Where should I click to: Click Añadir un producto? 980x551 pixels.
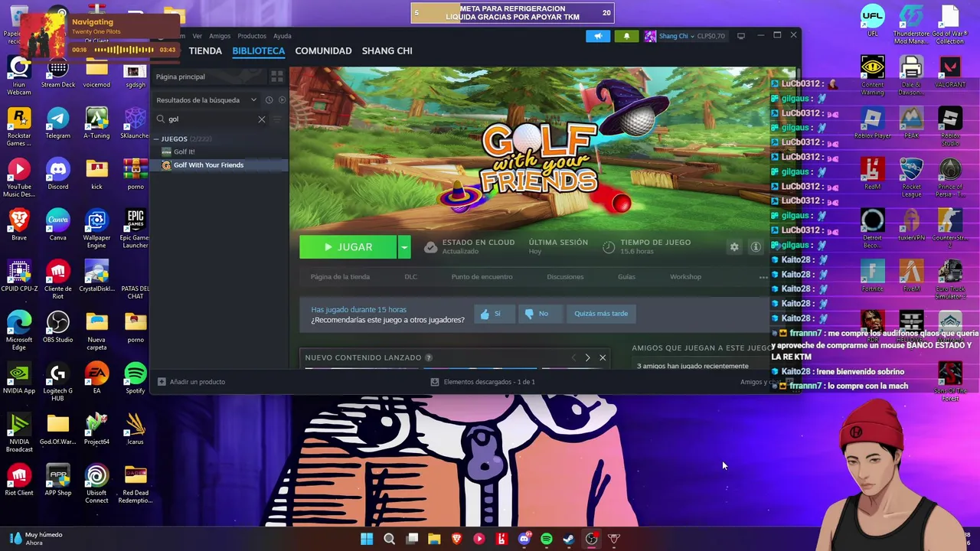coord(191,382)
